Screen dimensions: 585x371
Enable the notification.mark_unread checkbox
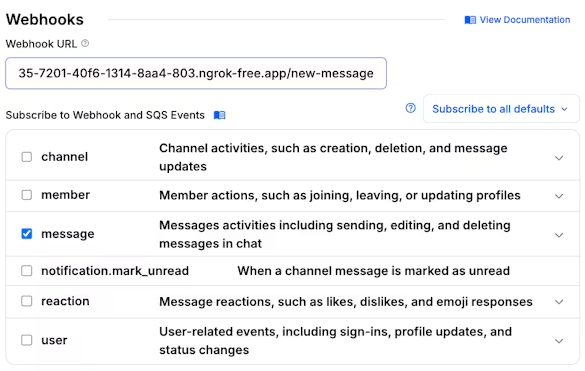(x=26, y=271)
